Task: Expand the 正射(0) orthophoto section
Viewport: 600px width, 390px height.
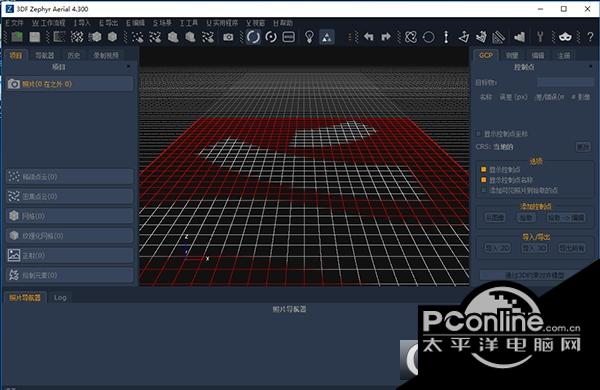Action: (70, 255)
